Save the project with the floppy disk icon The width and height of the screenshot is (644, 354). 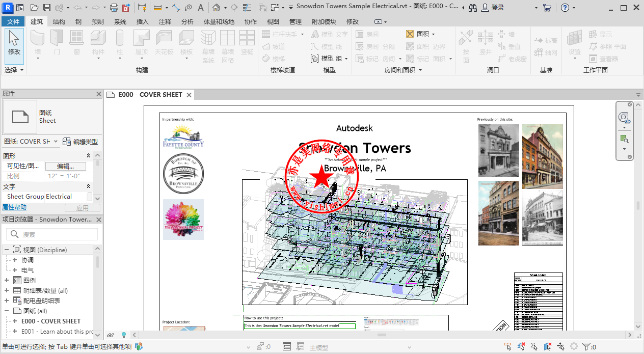[x=47, y=8]
